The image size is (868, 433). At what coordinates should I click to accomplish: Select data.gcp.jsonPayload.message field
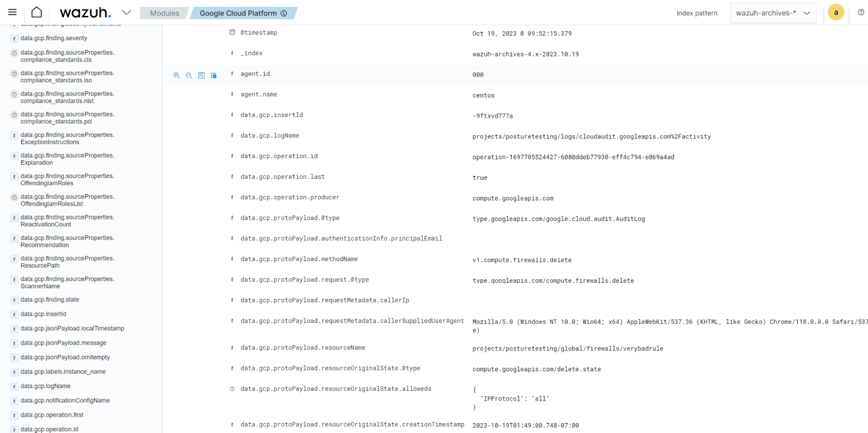[x=63, y=343]
